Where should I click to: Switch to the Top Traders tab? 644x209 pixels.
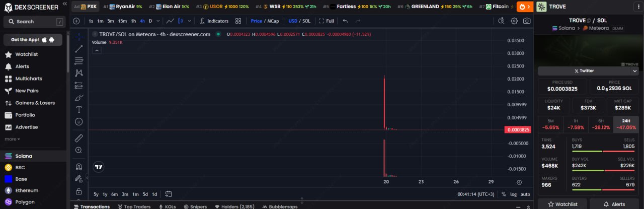134,206
